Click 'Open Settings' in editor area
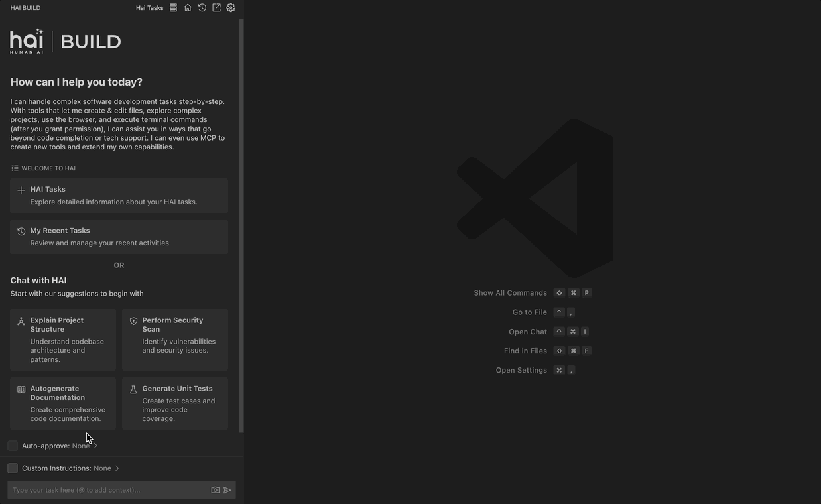The width and height of the screenshot is (821, 504). tap(521, 370)
